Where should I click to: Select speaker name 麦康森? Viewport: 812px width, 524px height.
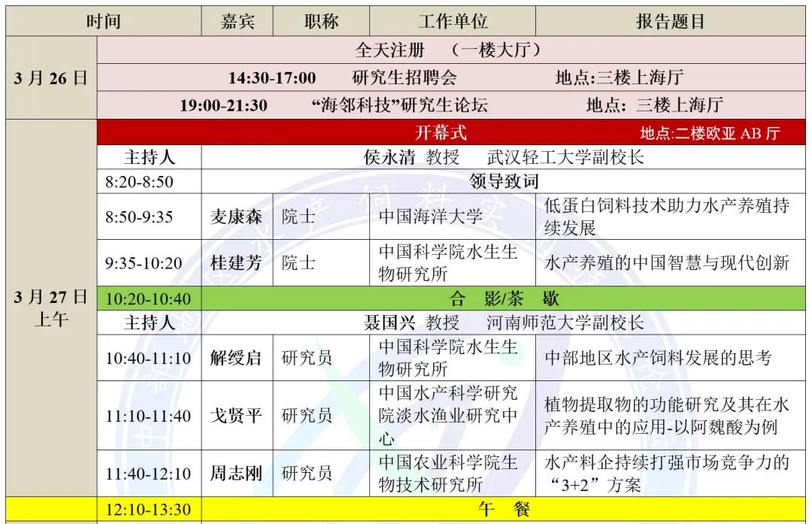click(x=236, y=217)
